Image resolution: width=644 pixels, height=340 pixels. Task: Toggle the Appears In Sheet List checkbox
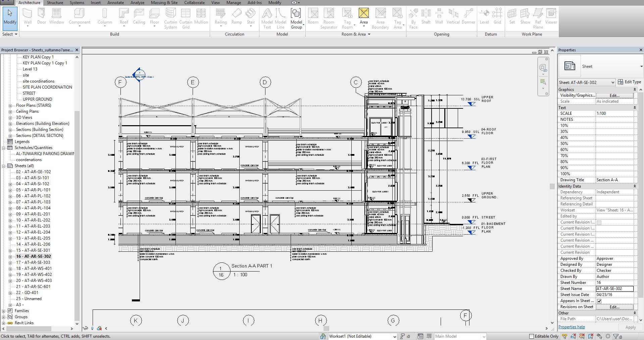point(599,301)
